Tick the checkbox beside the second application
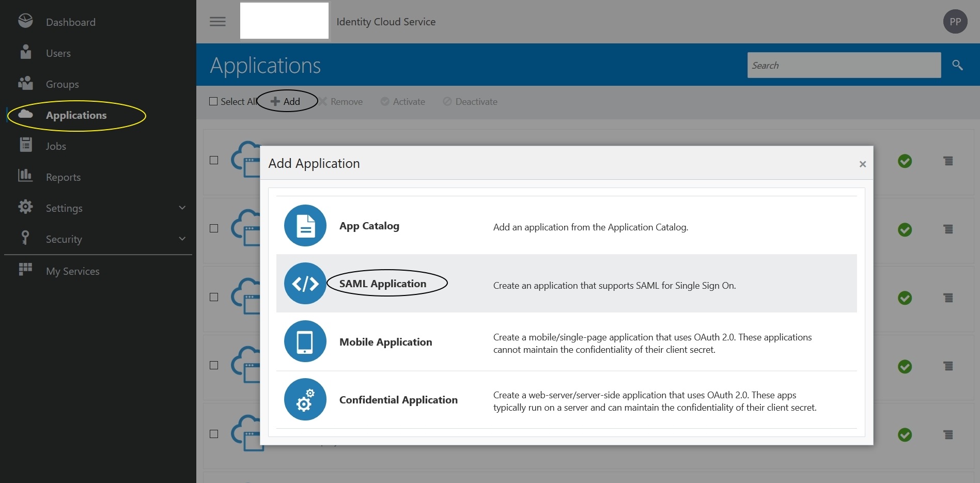This screenshot has height=483, width=980. coord(213,227)
